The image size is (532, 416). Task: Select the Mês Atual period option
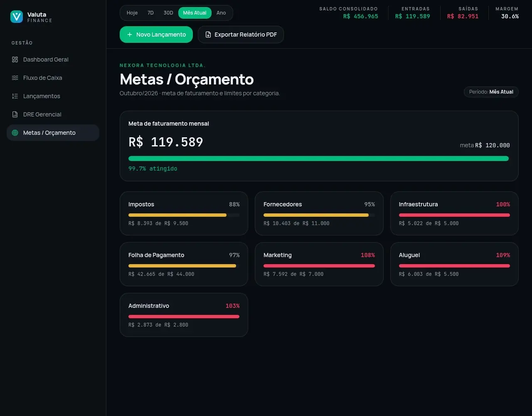[x=195, y=13]
